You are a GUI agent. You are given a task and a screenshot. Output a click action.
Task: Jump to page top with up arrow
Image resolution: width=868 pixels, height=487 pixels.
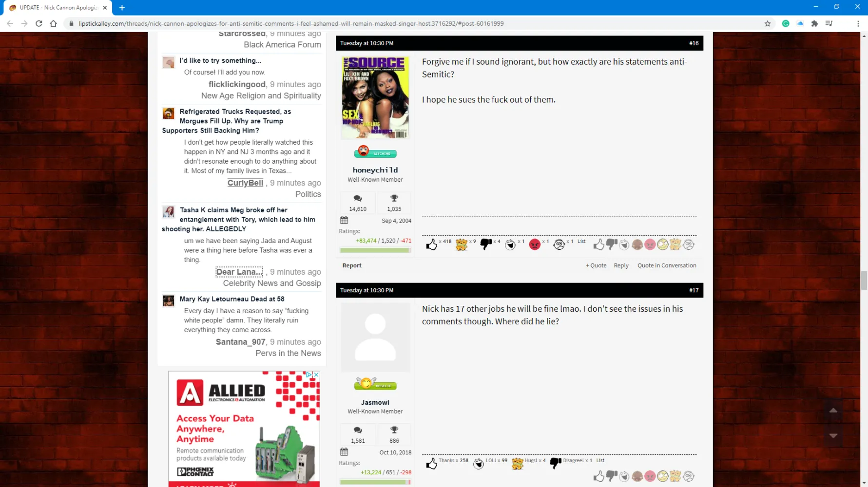833,411
